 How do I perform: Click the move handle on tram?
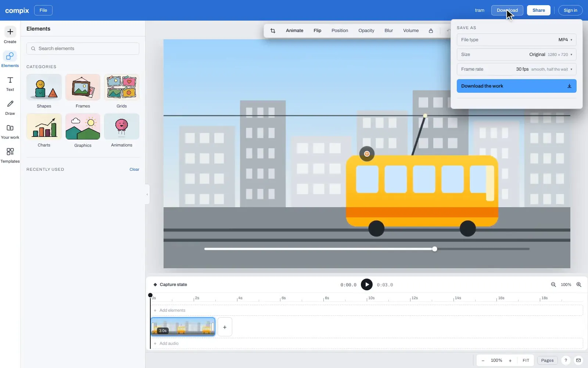coord(367,154)
